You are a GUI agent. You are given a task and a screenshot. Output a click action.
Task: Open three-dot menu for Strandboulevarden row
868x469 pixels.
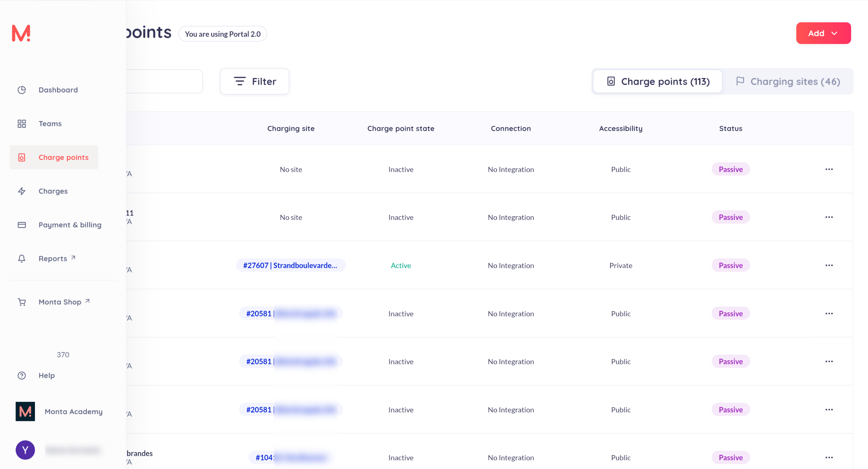point(829,265)
